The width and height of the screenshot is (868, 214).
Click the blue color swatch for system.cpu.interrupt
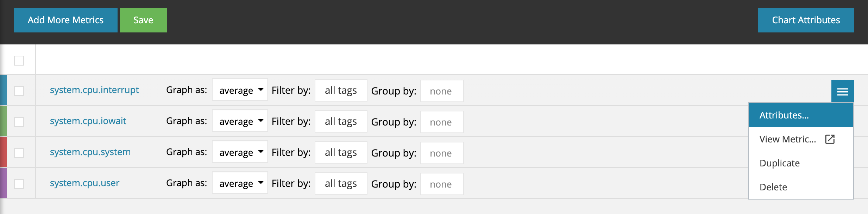pos(4,90)
